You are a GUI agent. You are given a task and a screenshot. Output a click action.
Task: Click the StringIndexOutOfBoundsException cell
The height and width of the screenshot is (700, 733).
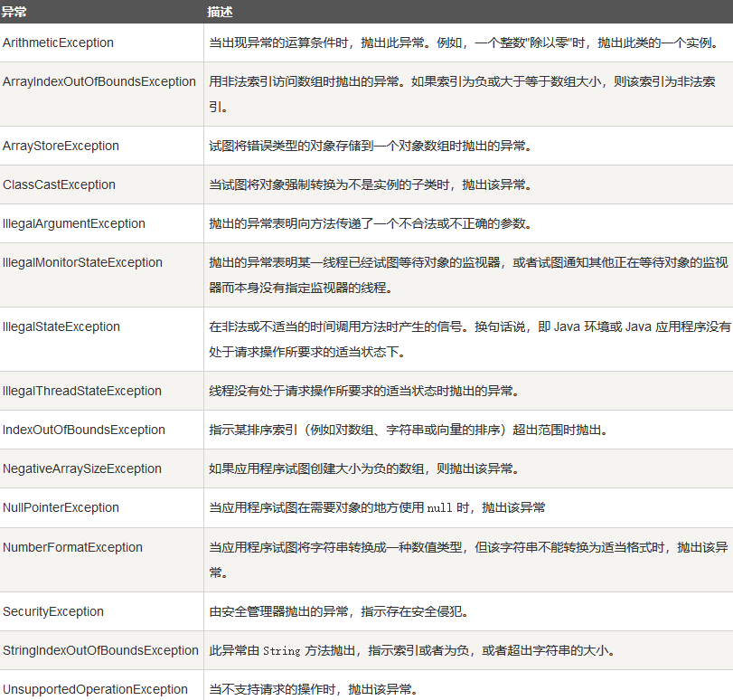coord(100,650)
